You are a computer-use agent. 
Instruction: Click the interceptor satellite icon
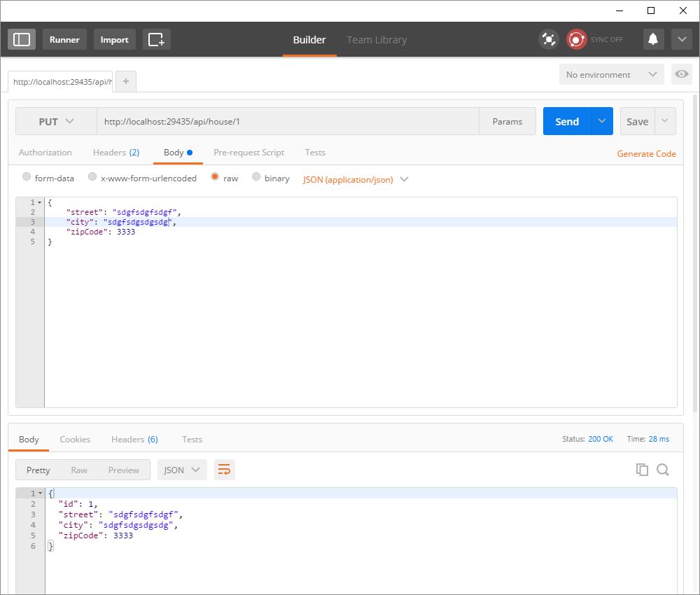[x=549, y=39]
